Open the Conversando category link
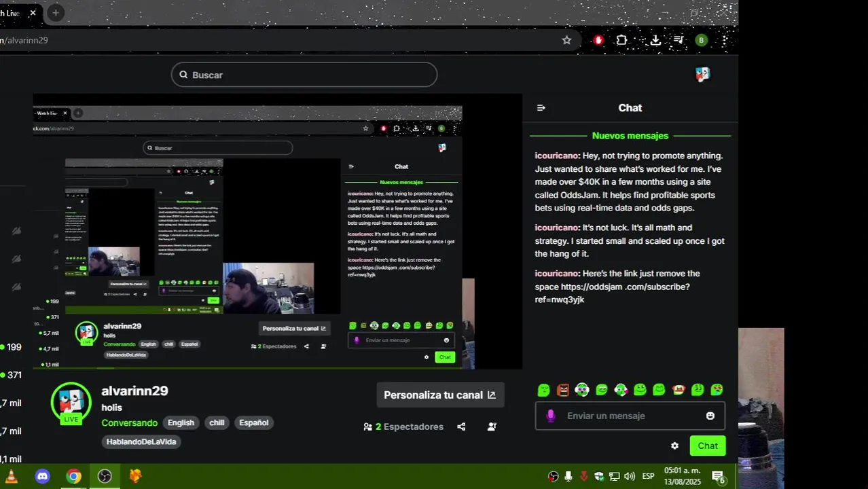Viewport: 868px width, 489px height. click(129, 422)
